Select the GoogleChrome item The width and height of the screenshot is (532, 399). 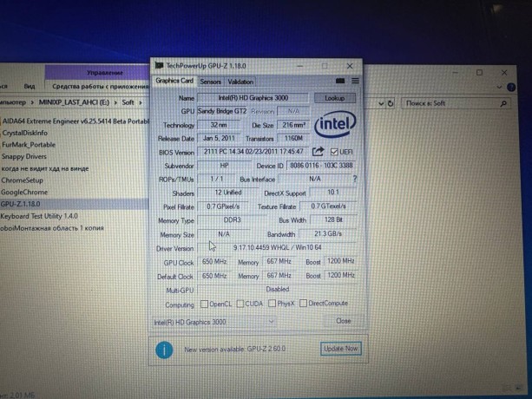pos(23,193)
